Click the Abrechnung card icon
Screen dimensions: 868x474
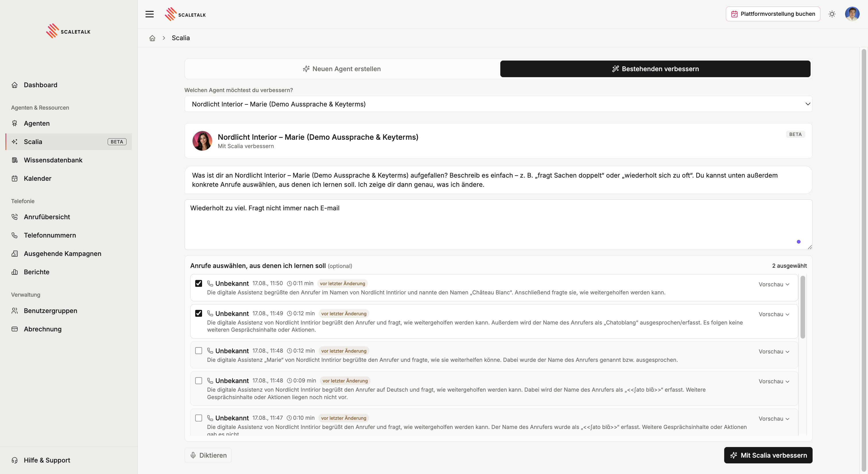14,329
